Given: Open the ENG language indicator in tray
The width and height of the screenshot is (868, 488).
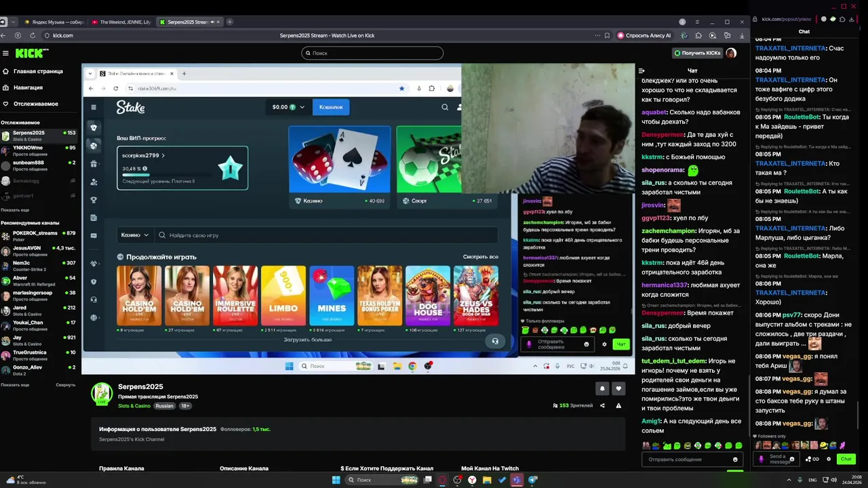Looking at the screenshot, I should click(x=812, y=480).
